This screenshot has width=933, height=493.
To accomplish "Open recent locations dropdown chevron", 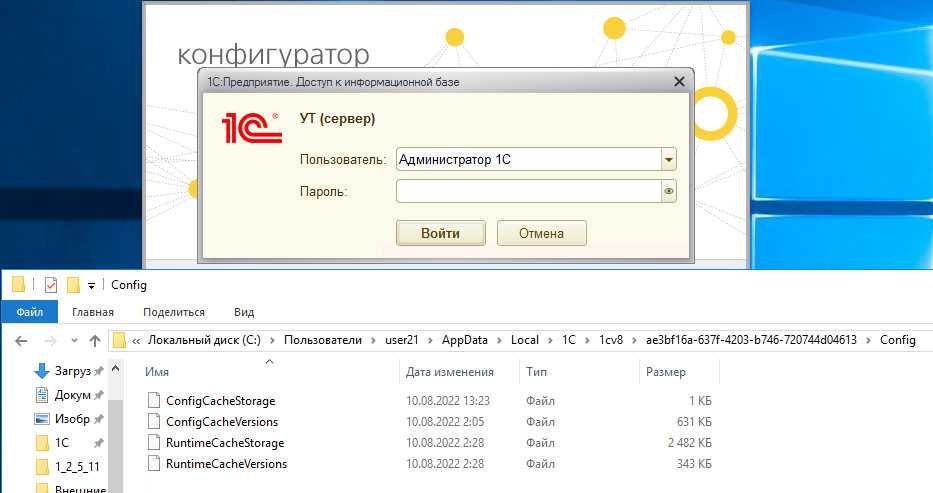I will 74,341.
